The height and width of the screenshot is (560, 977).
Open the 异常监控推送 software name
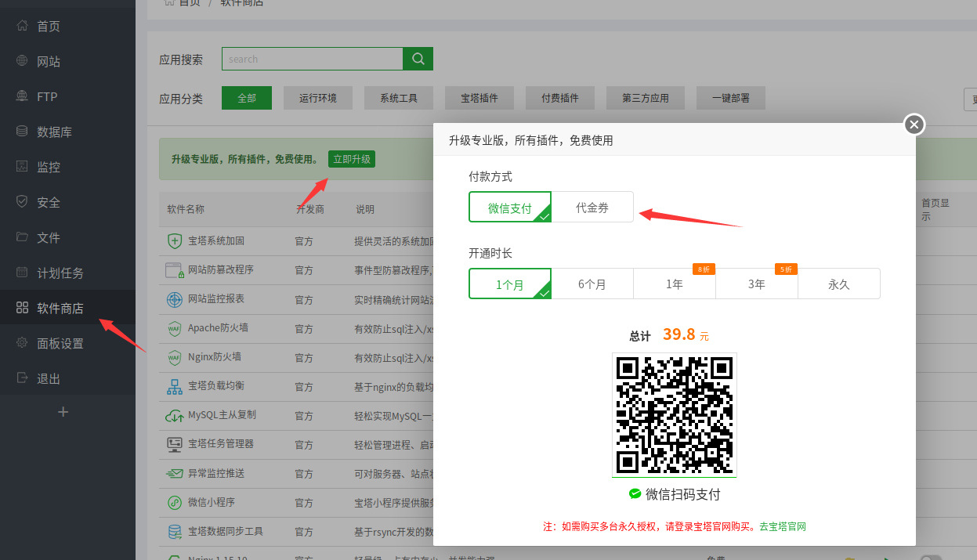(216, 474)
